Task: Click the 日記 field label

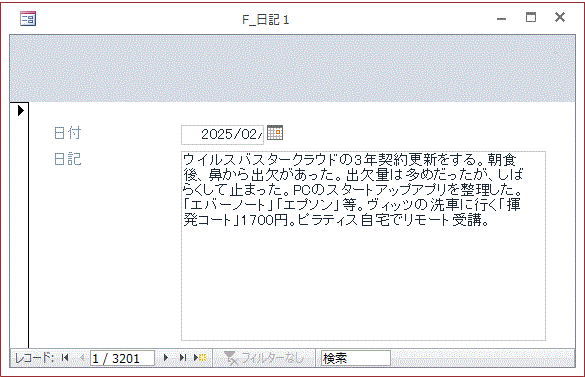Action: coord(68,159)
